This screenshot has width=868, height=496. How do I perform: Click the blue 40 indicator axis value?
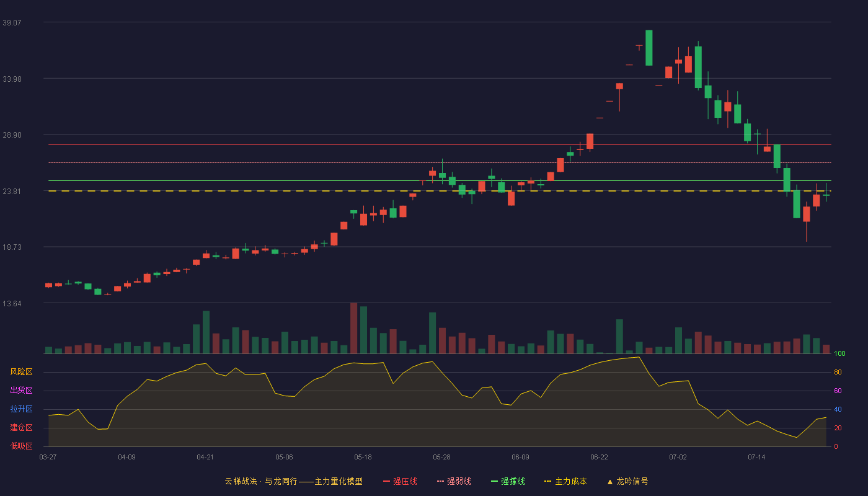[838, 410]
